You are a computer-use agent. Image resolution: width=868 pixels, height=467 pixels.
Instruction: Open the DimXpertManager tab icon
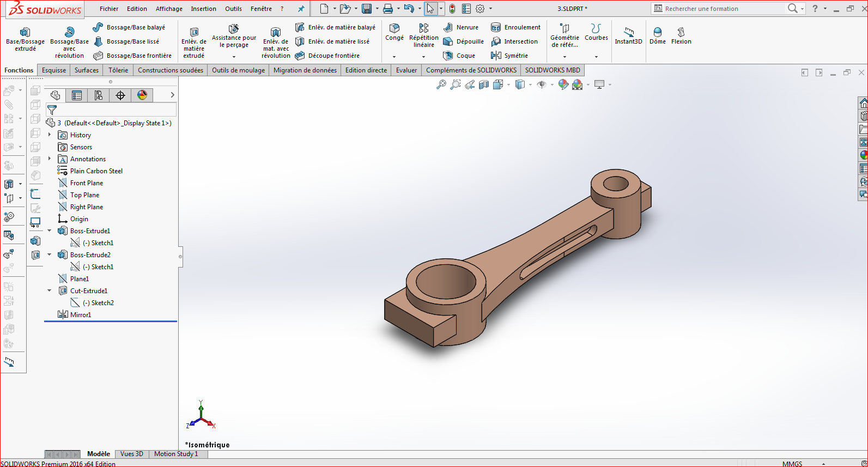pyautogui.click(x=120, y=95)
